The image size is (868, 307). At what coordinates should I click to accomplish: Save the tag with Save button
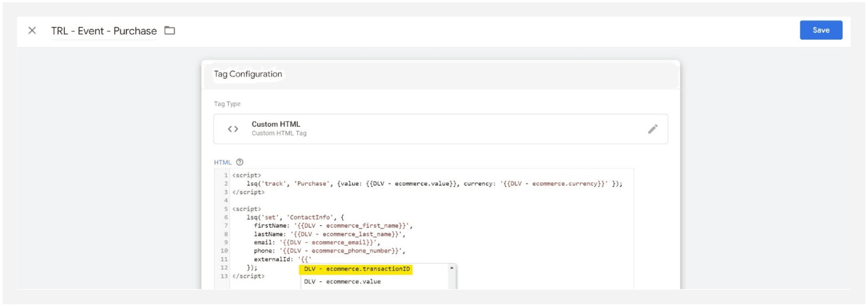pos(821,30)
